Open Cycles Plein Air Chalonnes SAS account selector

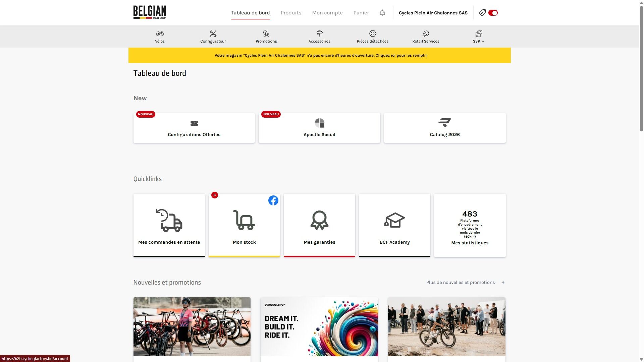tap(433, 13)
